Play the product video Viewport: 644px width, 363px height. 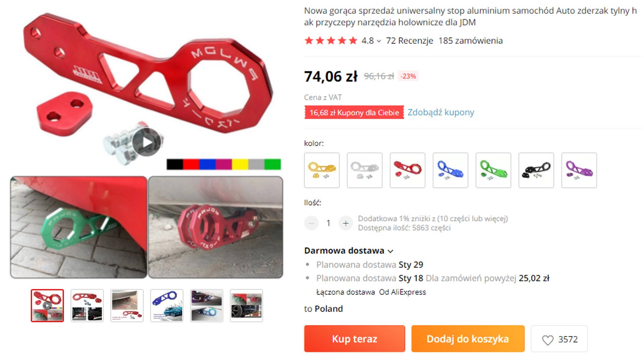(x=147, y=142)
